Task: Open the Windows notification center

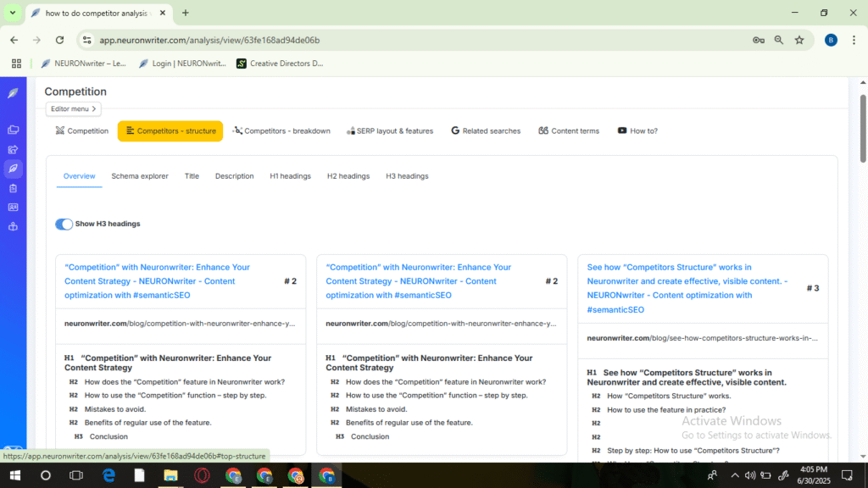Action: (x=847, y=475)
